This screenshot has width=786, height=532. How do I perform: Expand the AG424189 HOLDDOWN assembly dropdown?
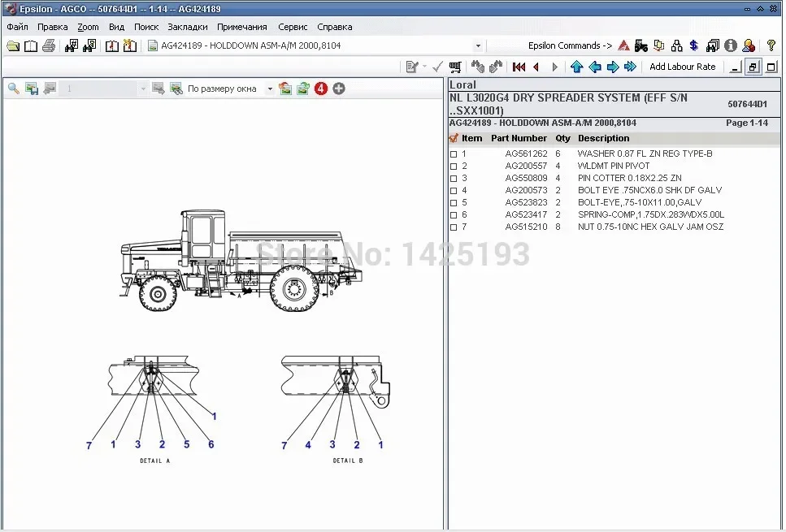(478, 46)
